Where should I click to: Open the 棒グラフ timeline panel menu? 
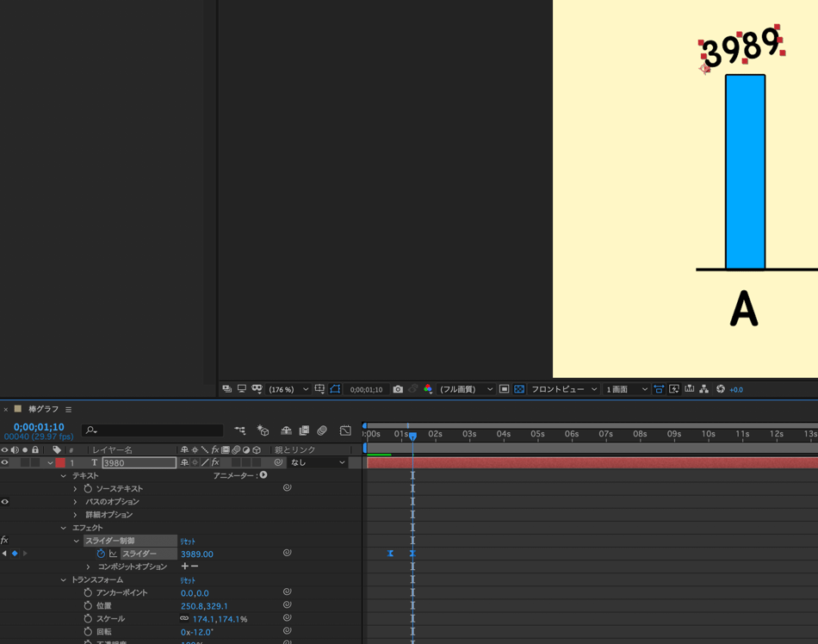click(x=68, y=410)
